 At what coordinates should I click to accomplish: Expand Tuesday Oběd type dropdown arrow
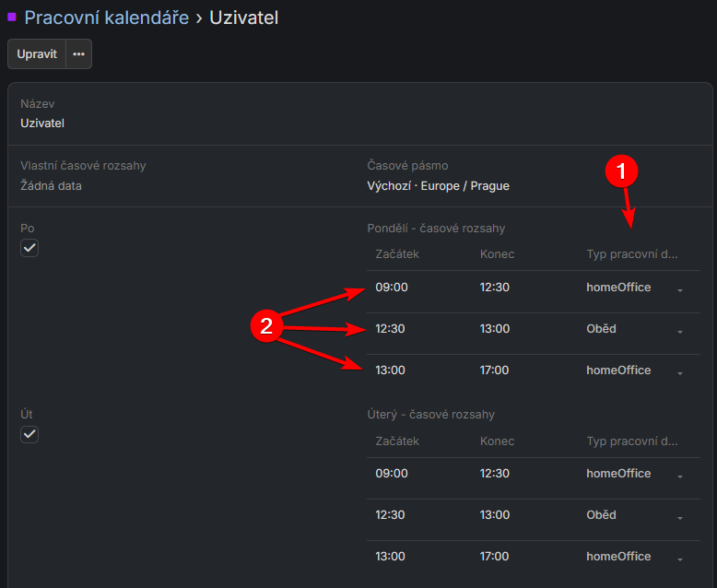tap(679, 517)
